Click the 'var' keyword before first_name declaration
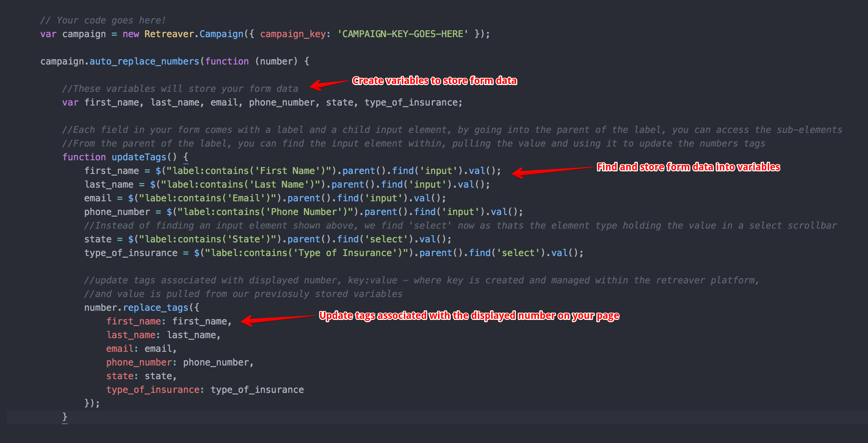Screen dimensions: 868x443 click(70, 102)
